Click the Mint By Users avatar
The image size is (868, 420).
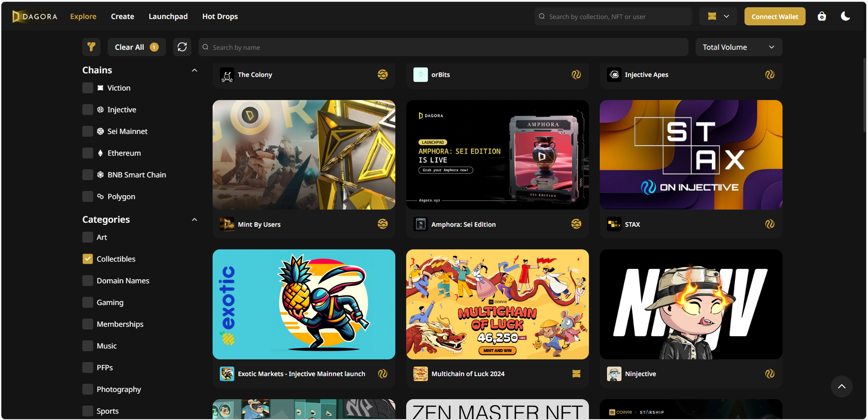click(227, 224)
